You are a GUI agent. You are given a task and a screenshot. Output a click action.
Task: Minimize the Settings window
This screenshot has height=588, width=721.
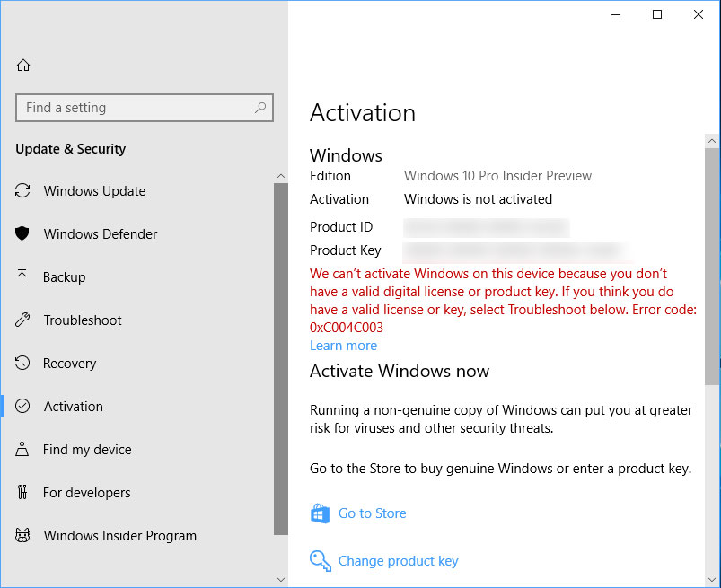616,14
